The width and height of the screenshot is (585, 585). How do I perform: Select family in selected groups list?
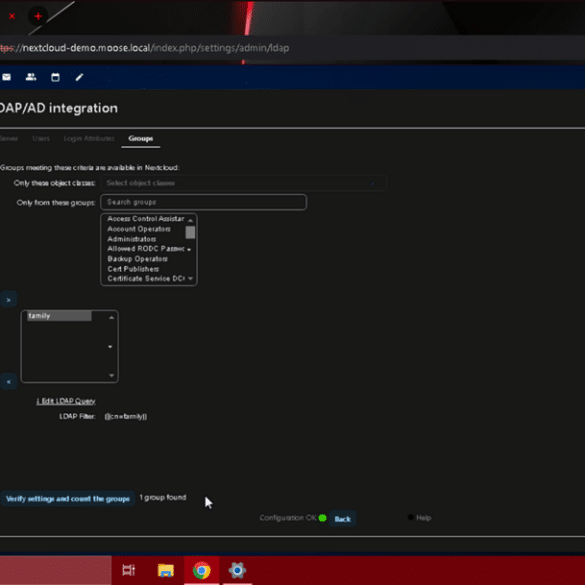pos(59,316)
